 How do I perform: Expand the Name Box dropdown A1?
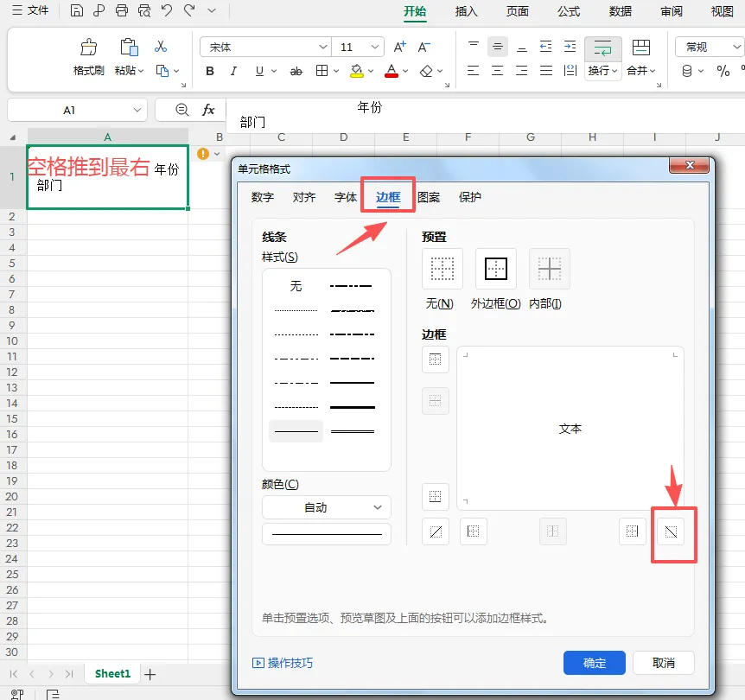tap(137, 110)
